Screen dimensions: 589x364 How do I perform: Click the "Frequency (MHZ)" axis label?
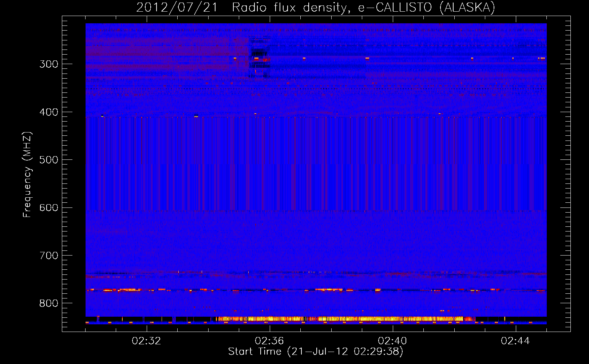(x=27, y=174)
